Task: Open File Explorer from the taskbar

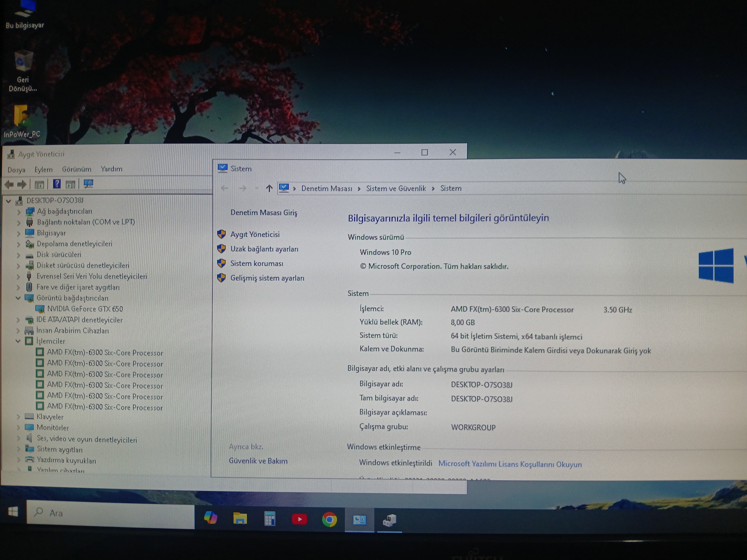Action: [240, 518]
